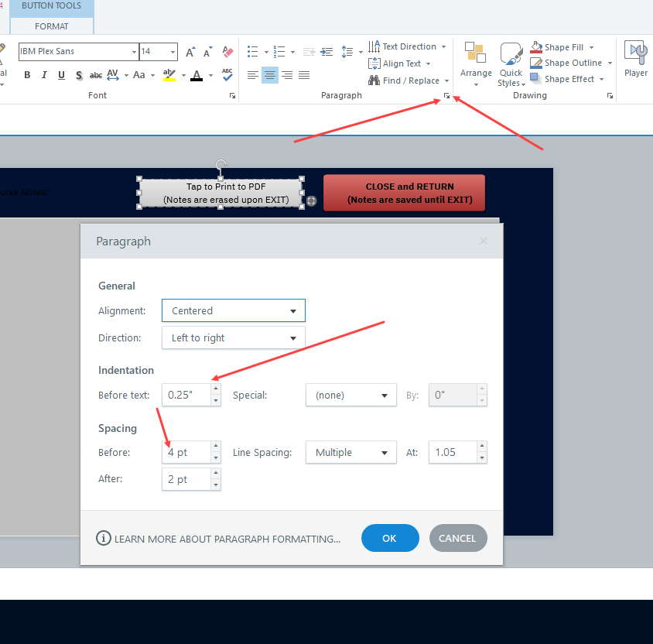The height and width of the screenshot is (644, 653).
Task: Increase Spacing Before value
Action: pos(216,446)
